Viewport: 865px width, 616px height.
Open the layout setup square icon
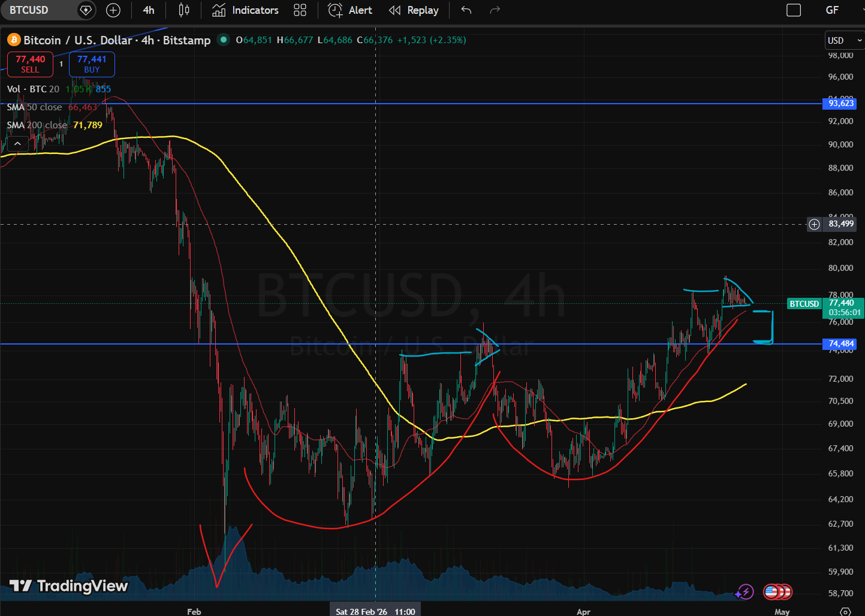pyautogui.click(x=793, y=10)
